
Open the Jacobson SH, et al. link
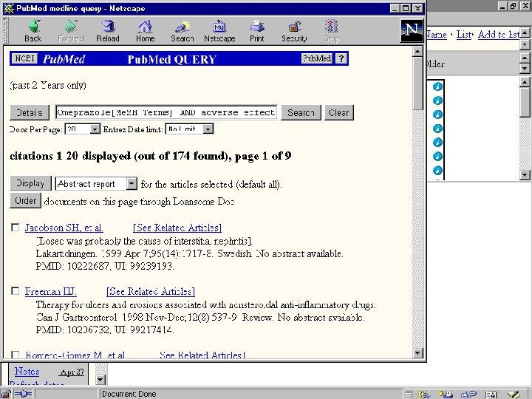(64, 228)
